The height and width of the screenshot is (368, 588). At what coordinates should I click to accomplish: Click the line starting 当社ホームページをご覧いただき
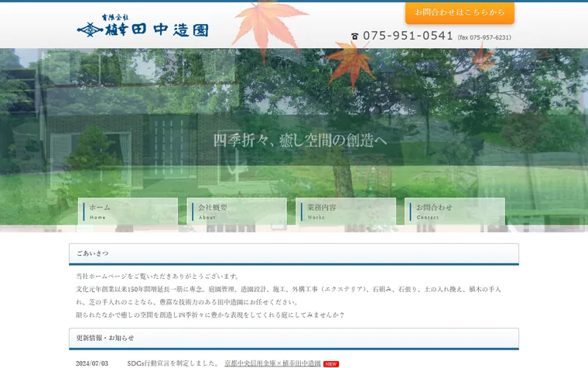click(158, 277)
